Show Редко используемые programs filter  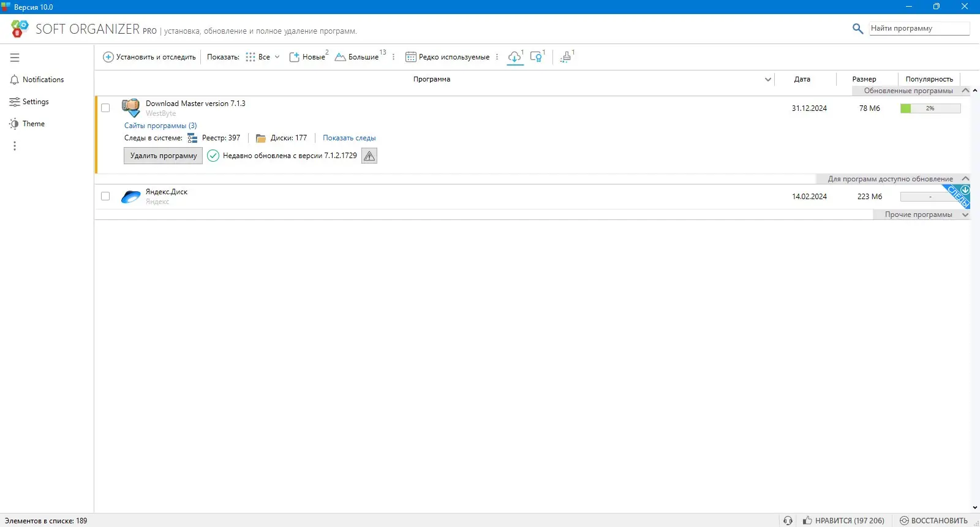[x=448, y=57]
